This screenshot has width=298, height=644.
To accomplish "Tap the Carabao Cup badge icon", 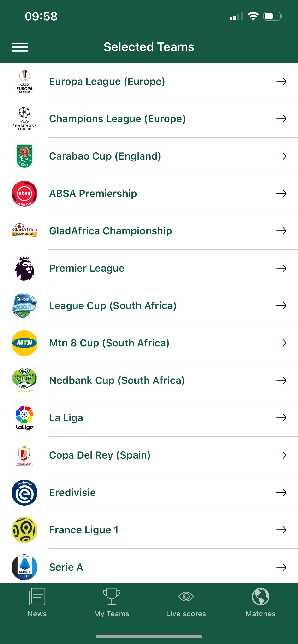I will (24, 156).
